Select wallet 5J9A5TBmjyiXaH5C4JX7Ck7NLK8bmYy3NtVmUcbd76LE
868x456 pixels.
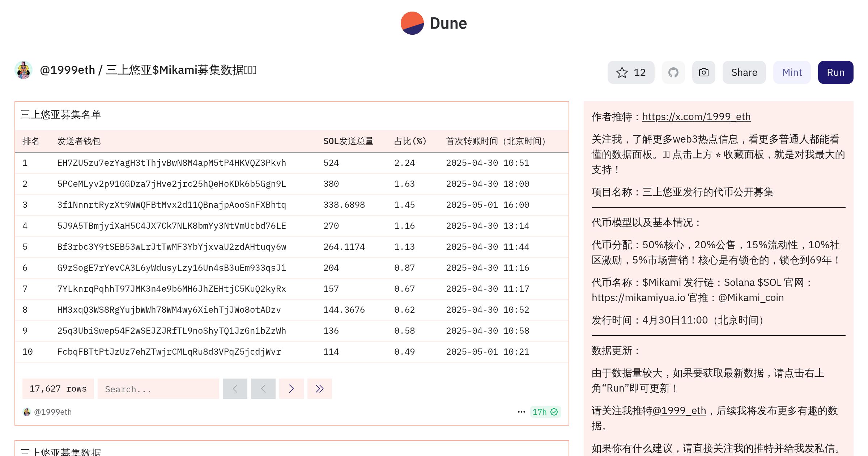click(x=171, y=226)
